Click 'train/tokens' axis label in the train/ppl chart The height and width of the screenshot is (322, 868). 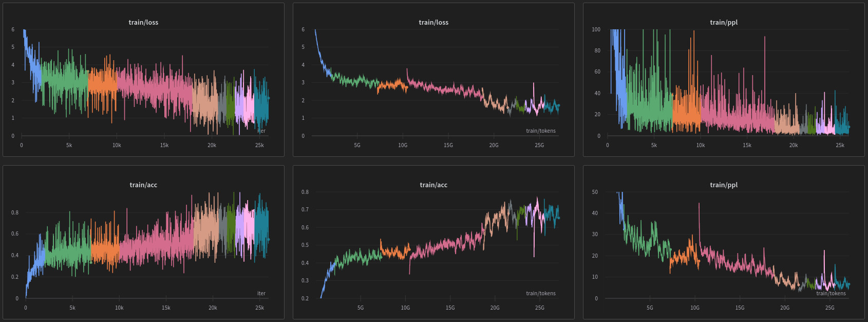pyautogui.click(x=831, y=293)
